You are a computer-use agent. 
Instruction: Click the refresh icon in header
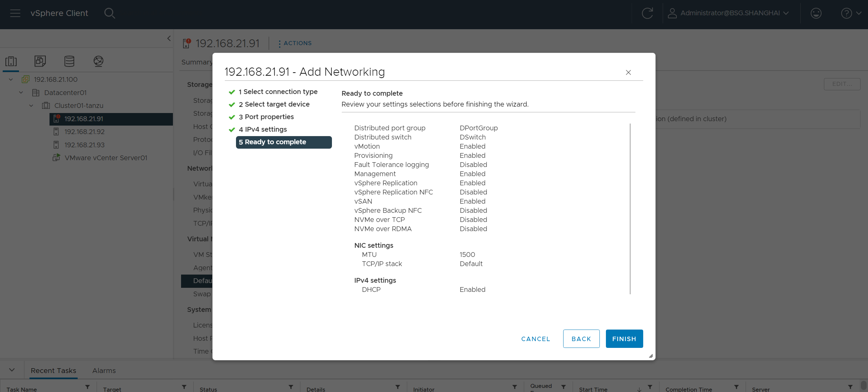pos(647,13)
